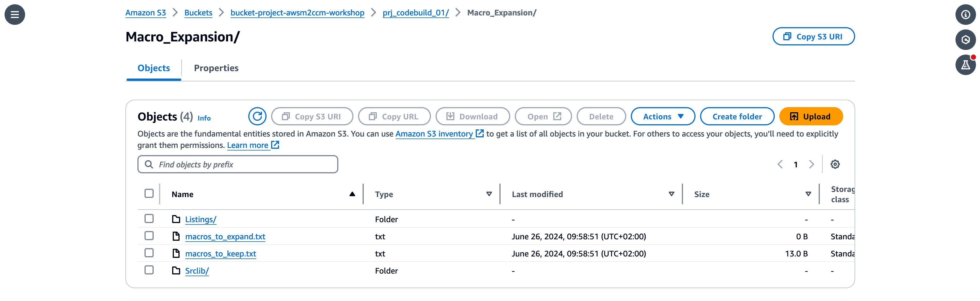Switch to the Properties tab

[216, 68]
